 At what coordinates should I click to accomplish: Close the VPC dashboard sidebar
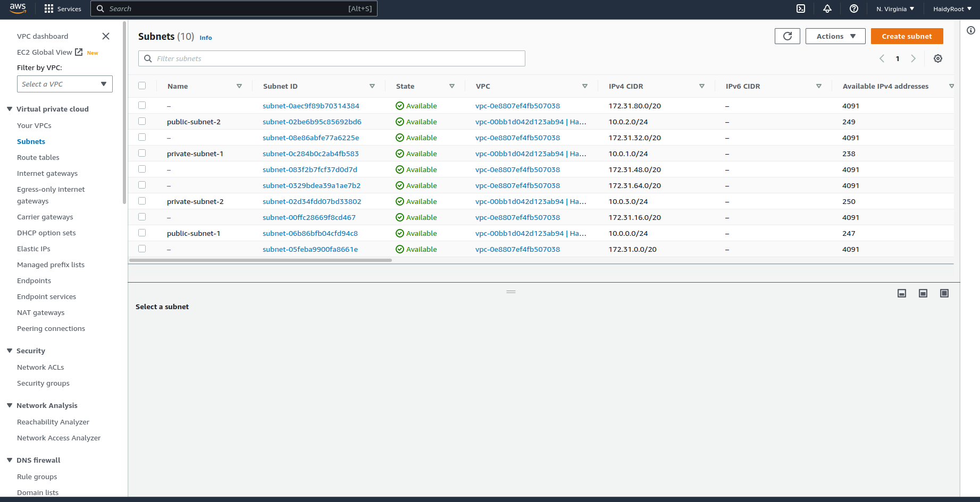tap(105, 36)
